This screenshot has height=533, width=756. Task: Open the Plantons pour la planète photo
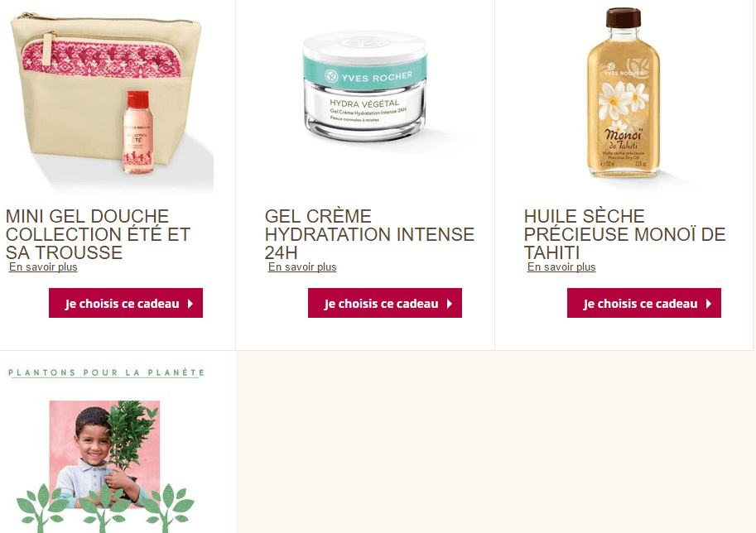tap(104, 454)
